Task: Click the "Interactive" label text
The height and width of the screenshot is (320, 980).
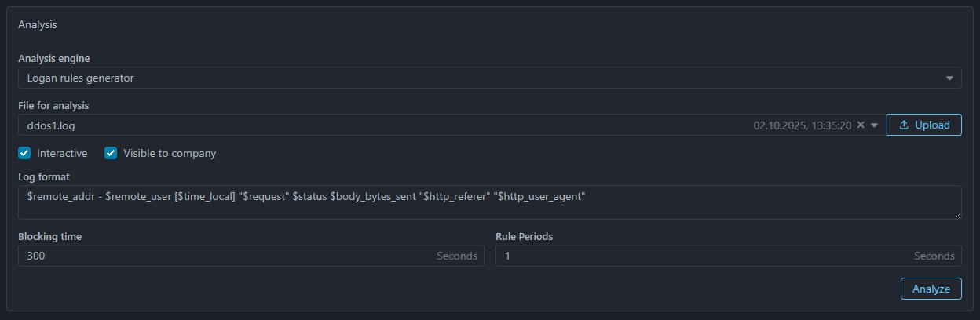Action: coord(62,153)
